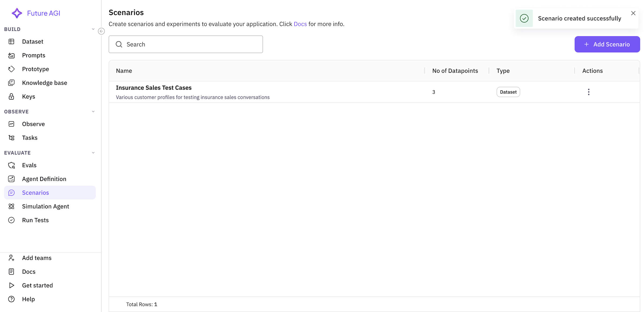
Task: Click the Simulation Agent atom icon
Action: click(x=11, y=206)
